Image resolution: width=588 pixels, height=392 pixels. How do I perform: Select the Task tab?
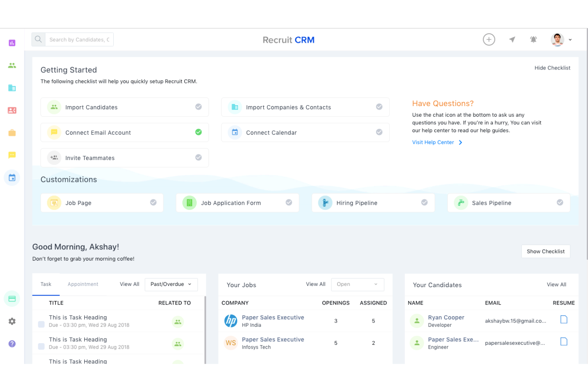click(x=46, y=284)
